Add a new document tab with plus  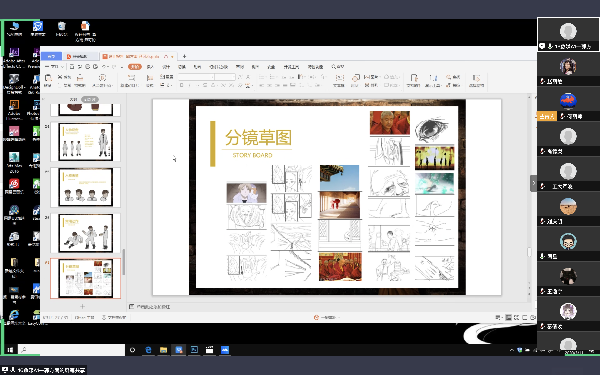(x=184, y=56)
